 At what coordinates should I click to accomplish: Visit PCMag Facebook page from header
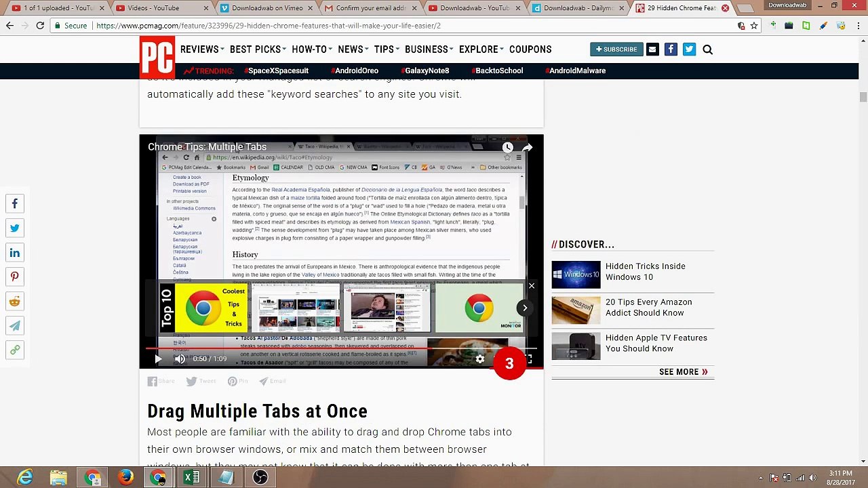click(x=671, y=49)
